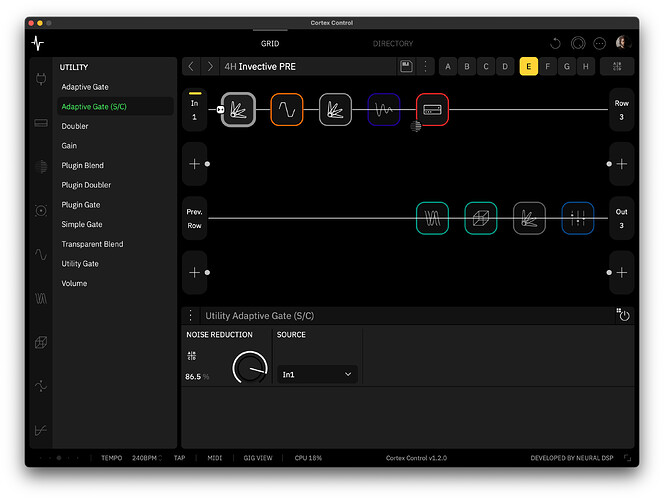Click the Noise Reduction knob
The width and height of the screenshot is (664, 500).
point(250,367)
